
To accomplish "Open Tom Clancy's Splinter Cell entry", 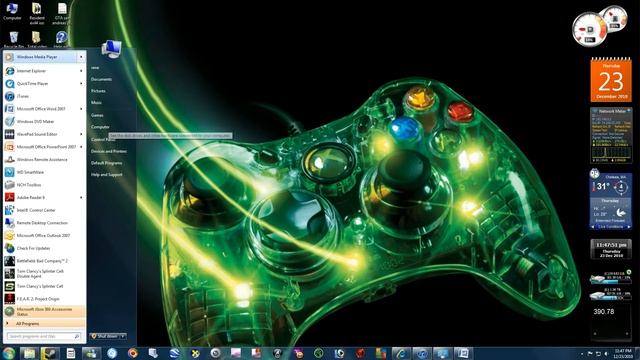I will [x=44, y=286].
